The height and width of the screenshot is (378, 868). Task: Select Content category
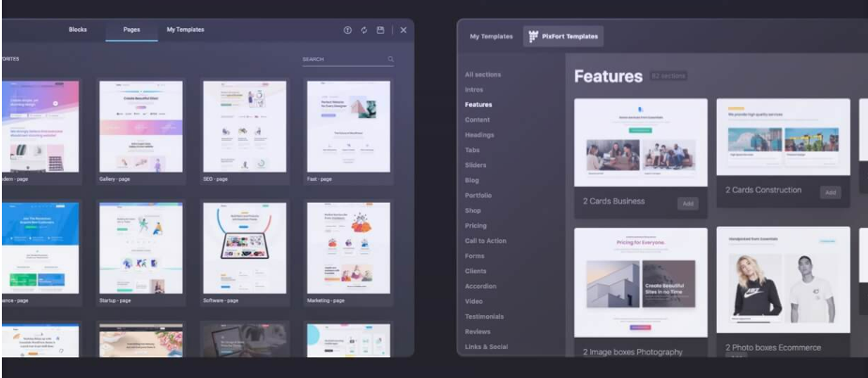tap(478, 119)
